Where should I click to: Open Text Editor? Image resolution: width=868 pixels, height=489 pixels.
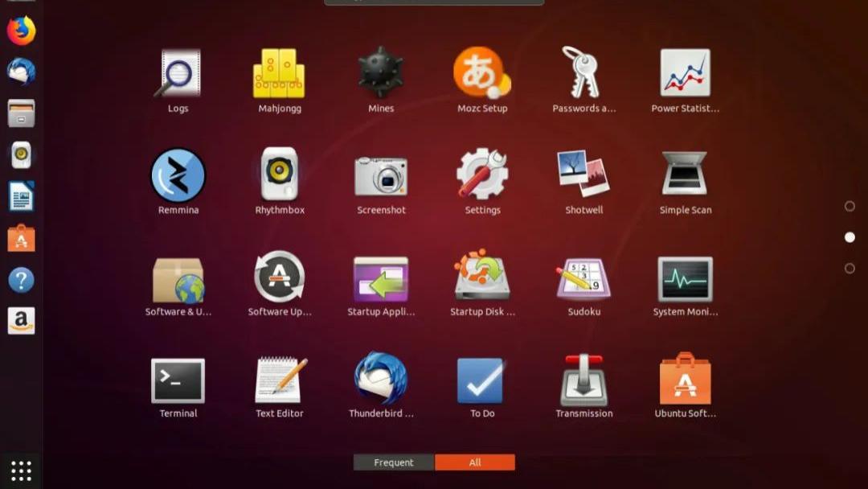(280, 387)
